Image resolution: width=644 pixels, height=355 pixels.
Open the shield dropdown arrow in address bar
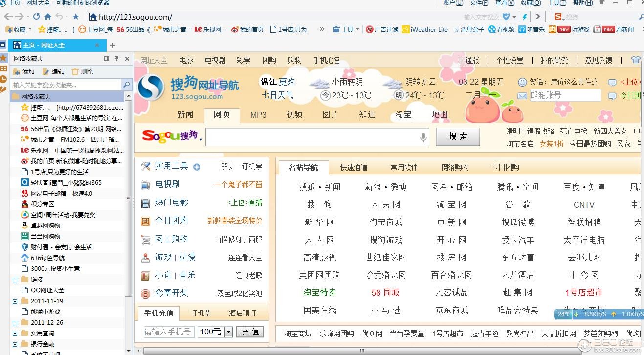(513, 17)
